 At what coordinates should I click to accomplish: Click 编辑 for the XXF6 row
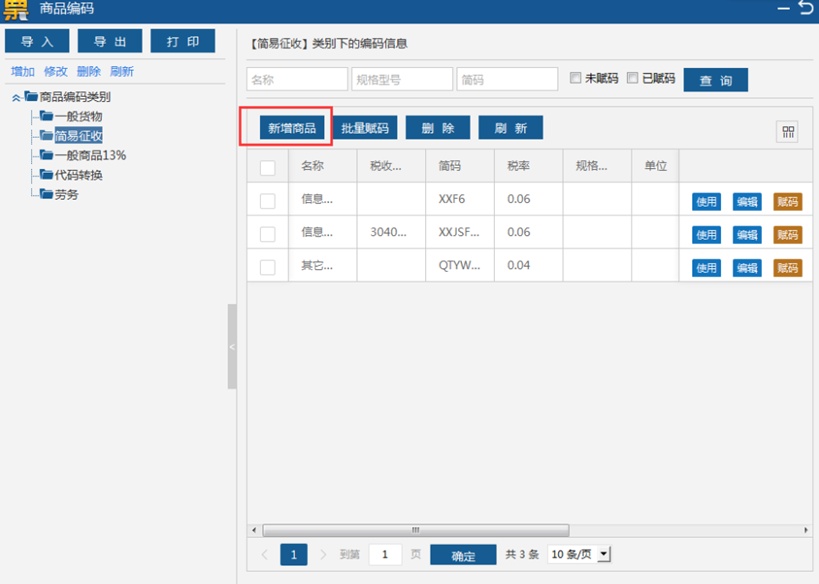(747, 202)
